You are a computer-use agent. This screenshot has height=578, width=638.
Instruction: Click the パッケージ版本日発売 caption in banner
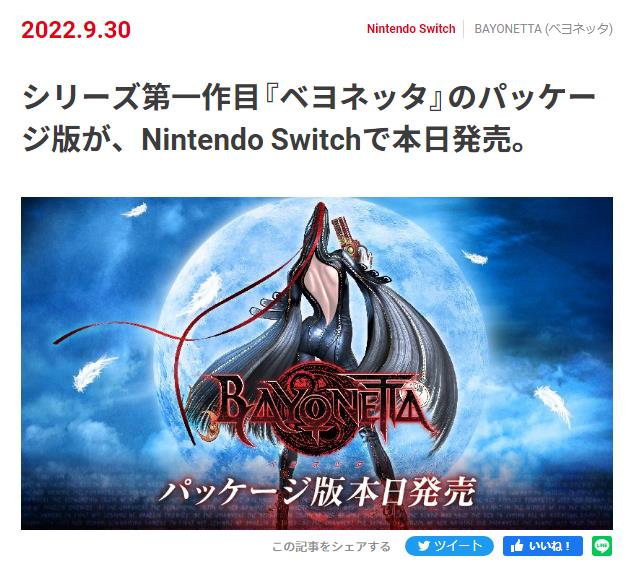(317, 491)
